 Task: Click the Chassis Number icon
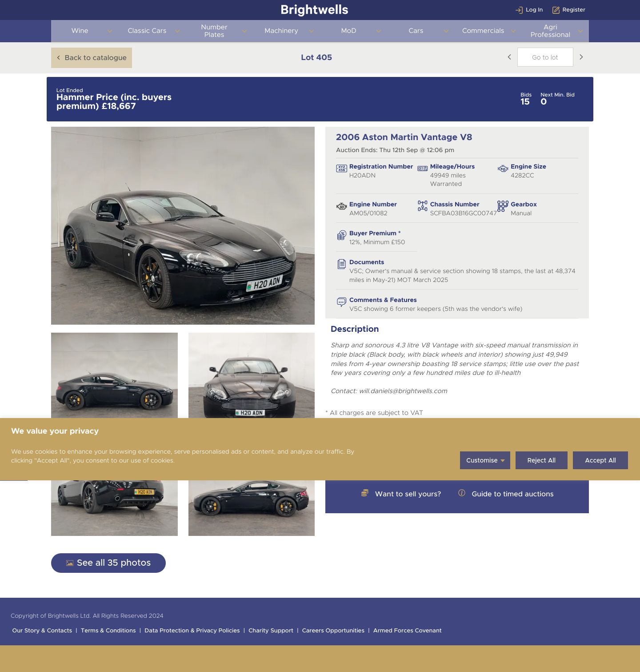point(422,206)
